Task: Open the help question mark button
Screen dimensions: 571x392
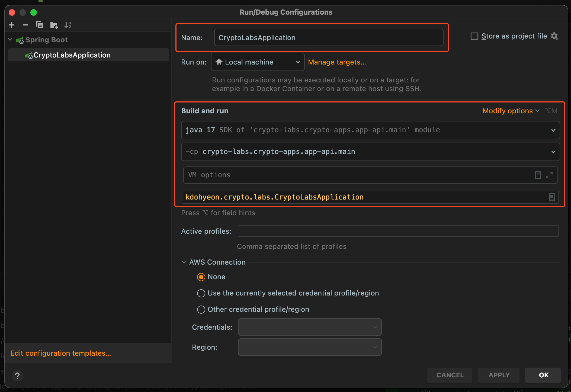Action: tap(17, 376)
